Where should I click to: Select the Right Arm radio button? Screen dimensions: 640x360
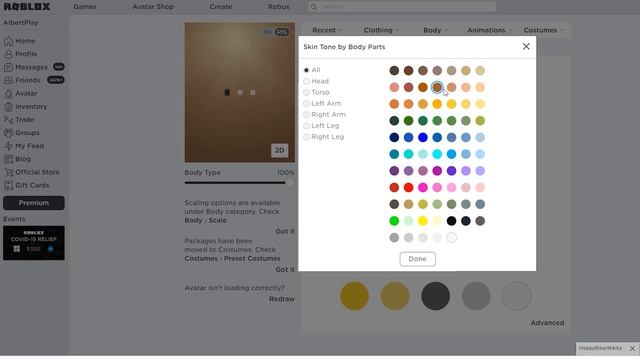click(x=306, y=115)
